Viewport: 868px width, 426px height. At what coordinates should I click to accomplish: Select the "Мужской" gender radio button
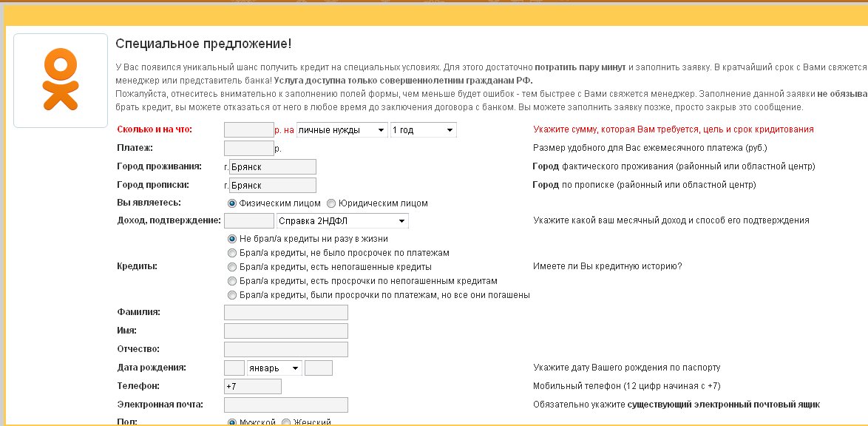(232, 423)
